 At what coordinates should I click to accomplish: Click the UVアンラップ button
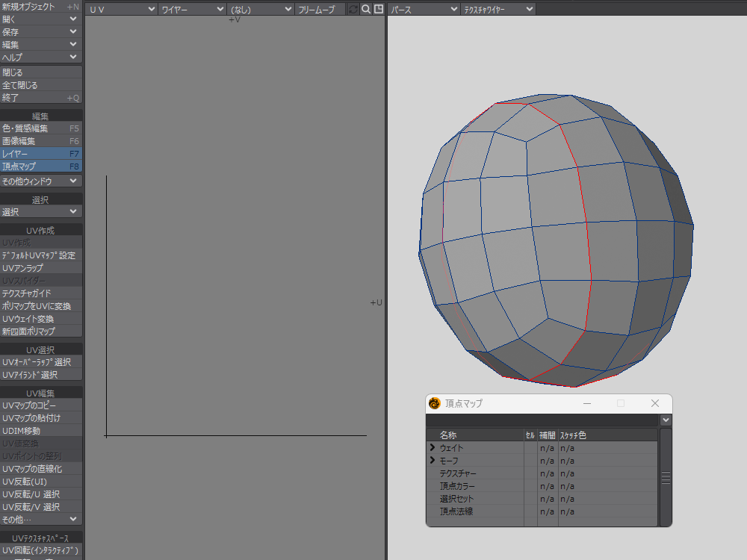[x=41, y=268]
